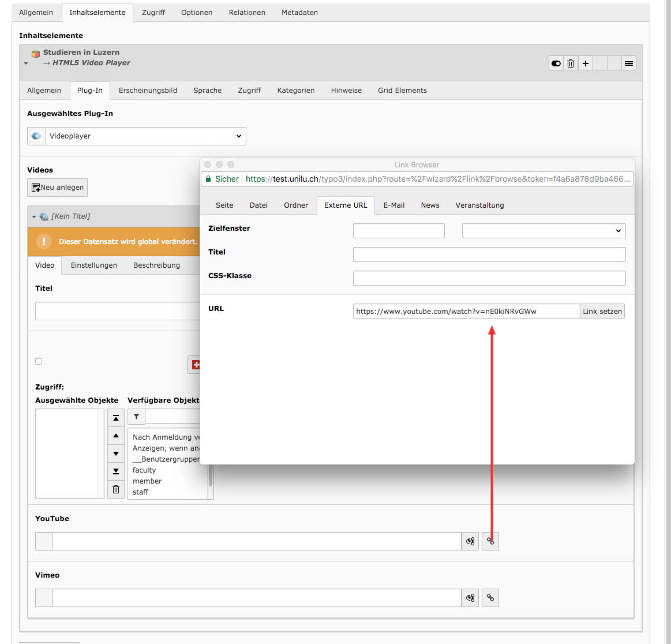Click the video Titel input field
Viewport: 671px width, 644px height.
point(117,311)
